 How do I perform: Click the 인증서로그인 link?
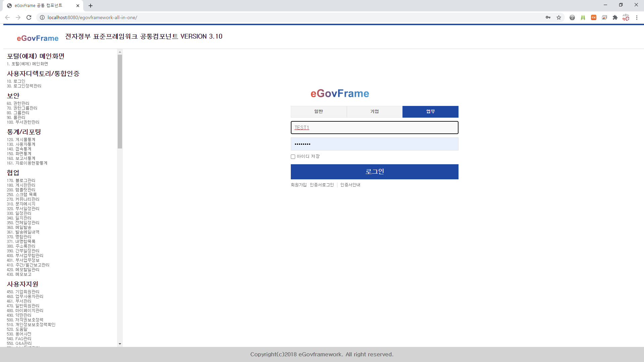click(322, 185)
